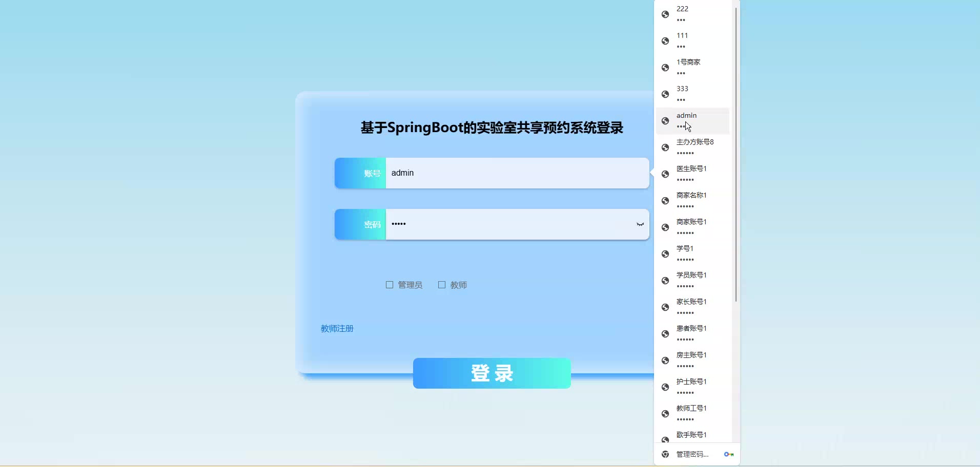Viewport: 980px width, 467px height.
Task: Click the 登录 login button
Action: 492,373
